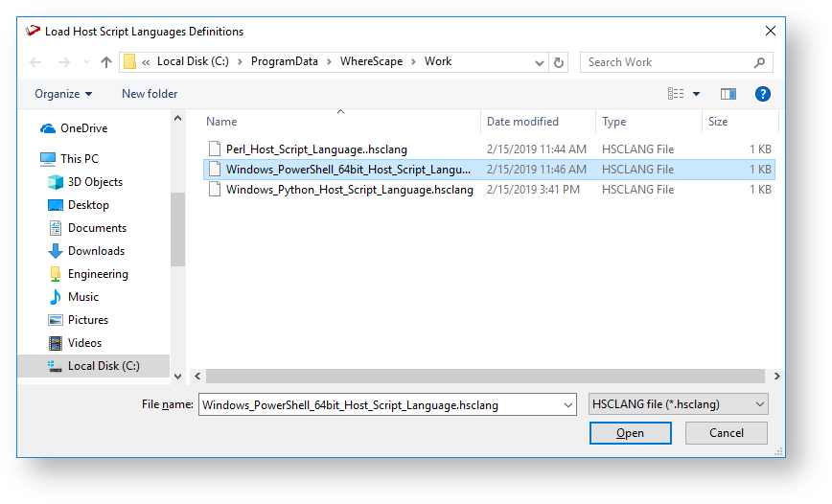The image size is (832, 504).
Task: Sort files by Name column
Action: (x=339, y=122)
